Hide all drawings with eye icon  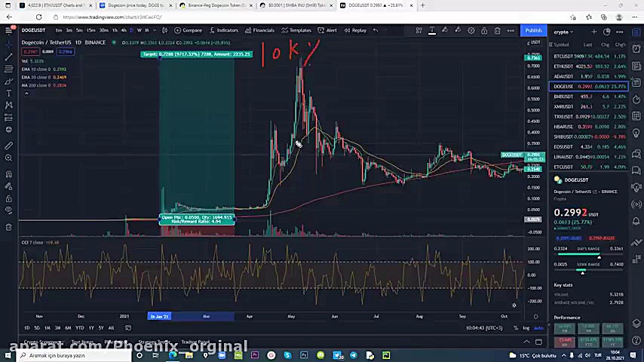[x=8, y=210]
